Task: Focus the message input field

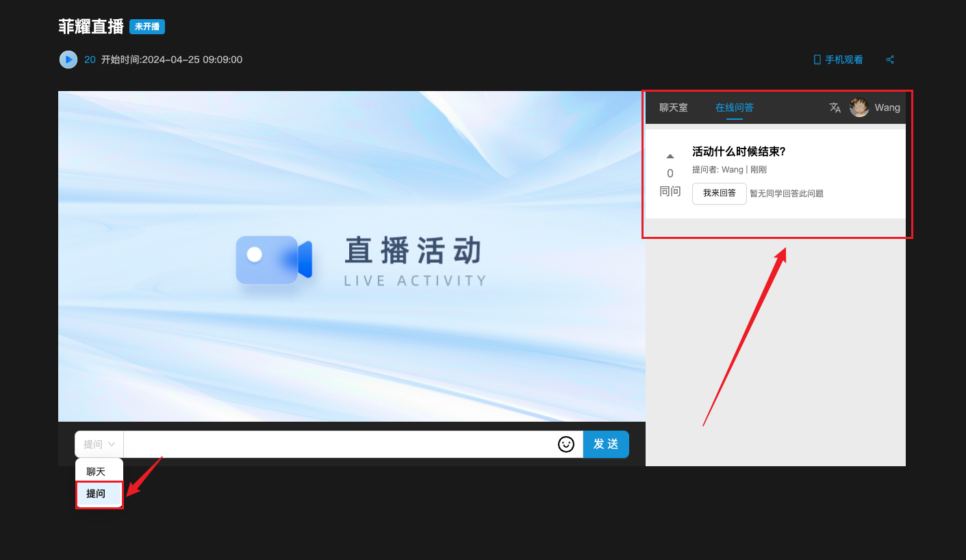Action: 339,444
